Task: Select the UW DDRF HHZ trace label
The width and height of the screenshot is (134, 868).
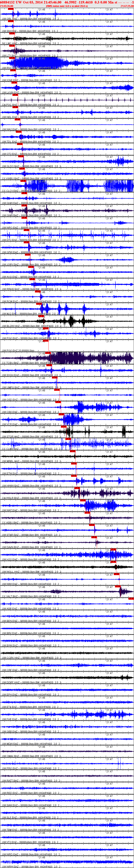Action: 31,683
